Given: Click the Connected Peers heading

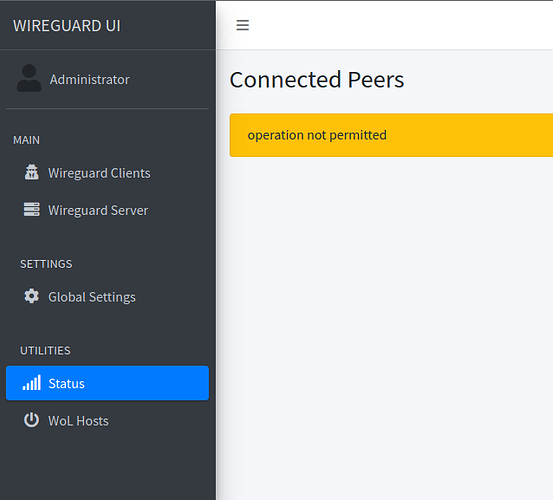Looking at the screenshot, I should (317, 80).
